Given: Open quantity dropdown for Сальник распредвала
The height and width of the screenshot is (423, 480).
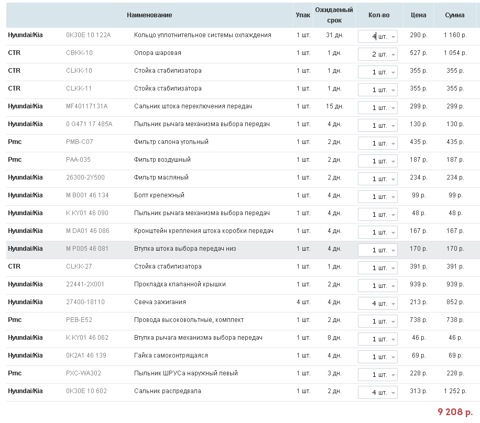Looking at the screenshot, I should click(378, 392).
